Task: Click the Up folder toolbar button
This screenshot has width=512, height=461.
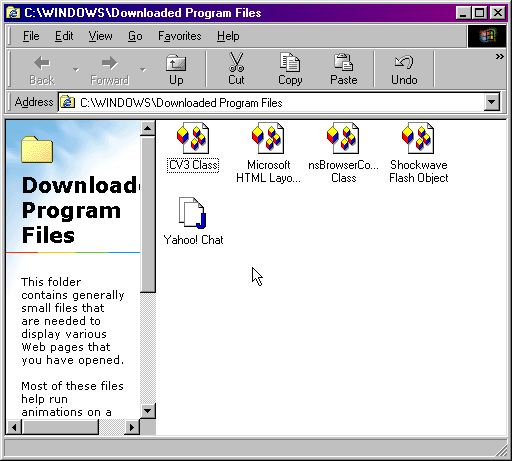Action: 176,69
